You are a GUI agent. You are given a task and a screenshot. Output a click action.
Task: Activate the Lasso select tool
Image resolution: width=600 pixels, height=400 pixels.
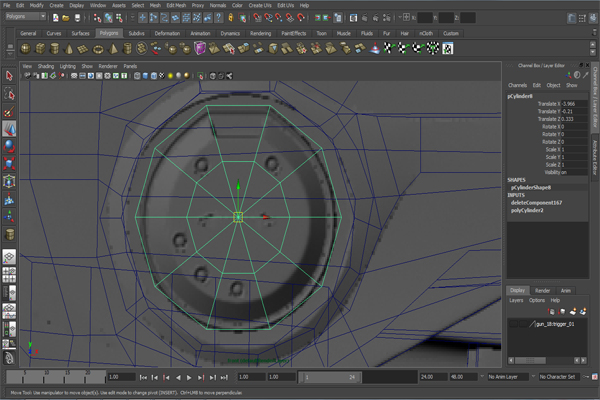[x=9, y=94]
